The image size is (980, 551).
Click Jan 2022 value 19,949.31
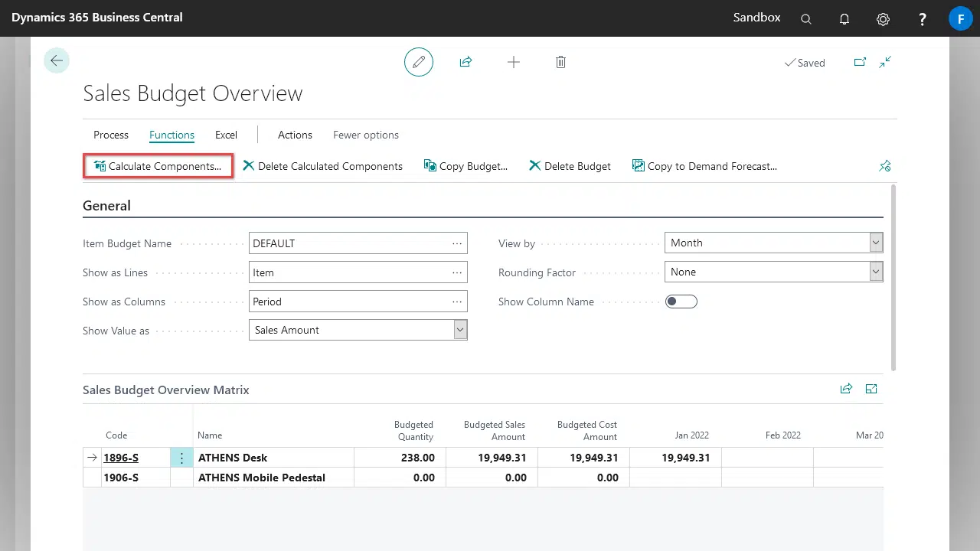tap(675, 458)
